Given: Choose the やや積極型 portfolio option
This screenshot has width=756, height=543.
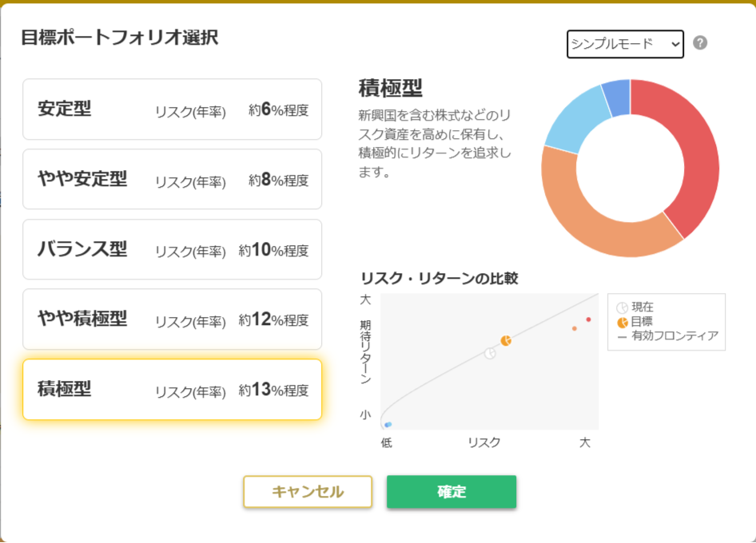Looking at the screenshot, I should click(x=172, y=319).
